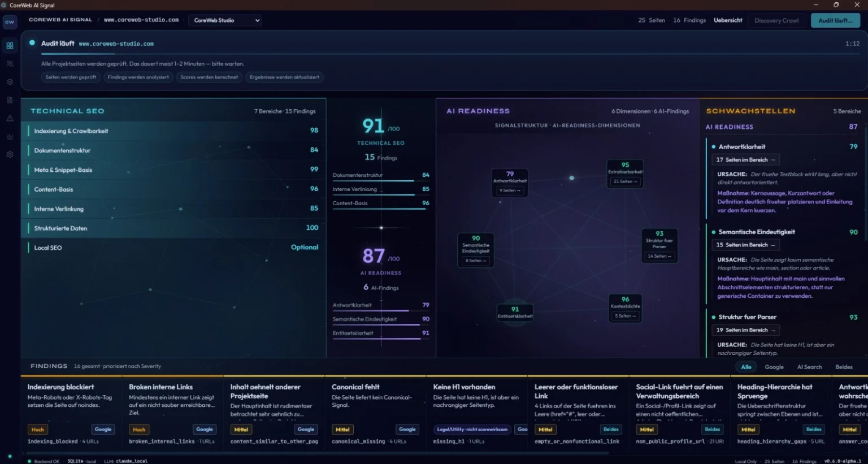Image resolution: width=868 pixels, height=464 pixels.
Task: Open the document pages icon in sidebar
Action: coord(10,100)
